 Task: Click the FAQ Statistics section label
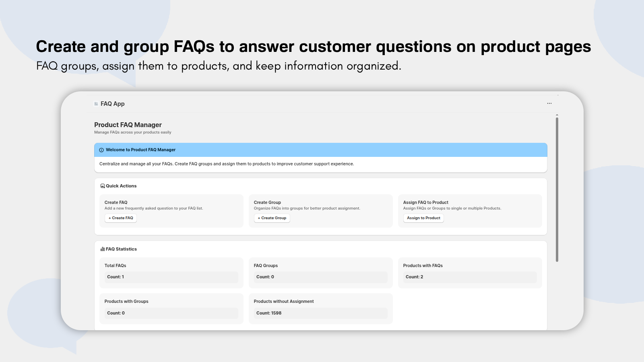pyautogui.click(x=121, y=249)
